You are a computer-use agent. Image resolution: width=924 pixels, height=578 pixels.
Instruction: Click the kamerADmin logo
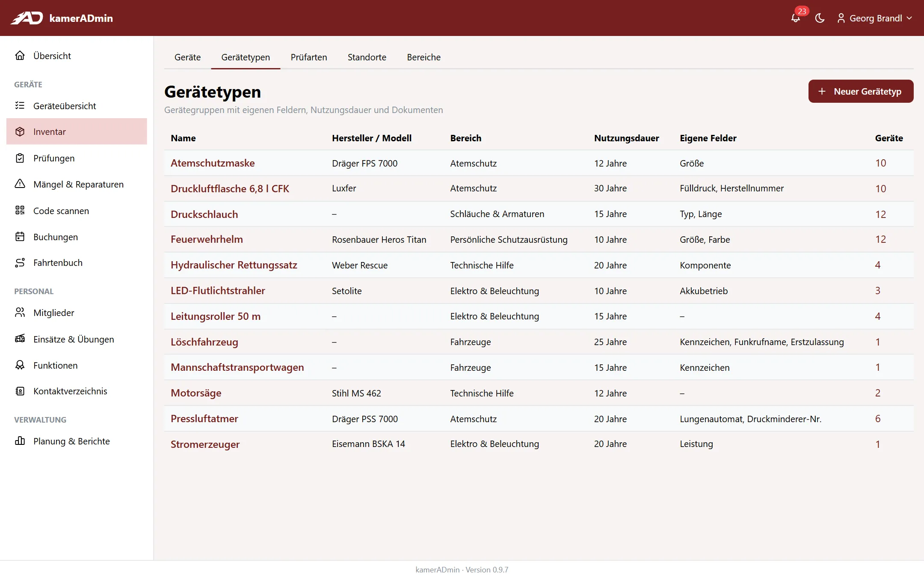click(62, 18)
